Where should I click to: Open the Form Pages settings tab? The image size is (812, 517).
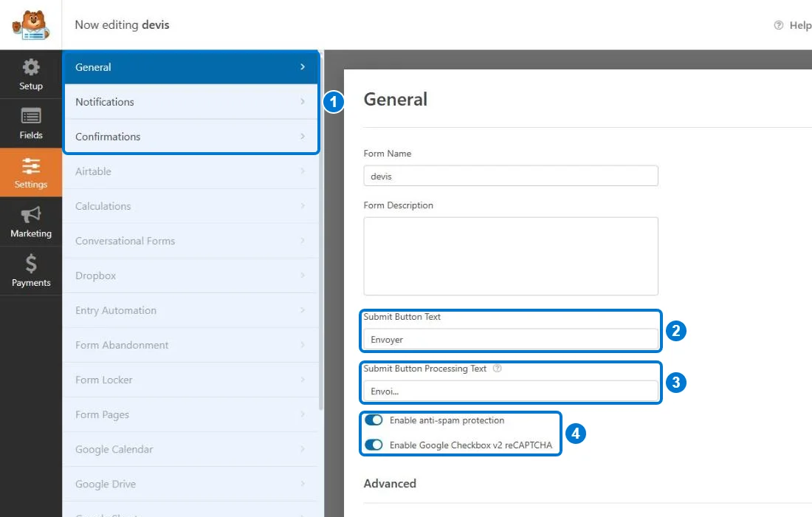190,414
